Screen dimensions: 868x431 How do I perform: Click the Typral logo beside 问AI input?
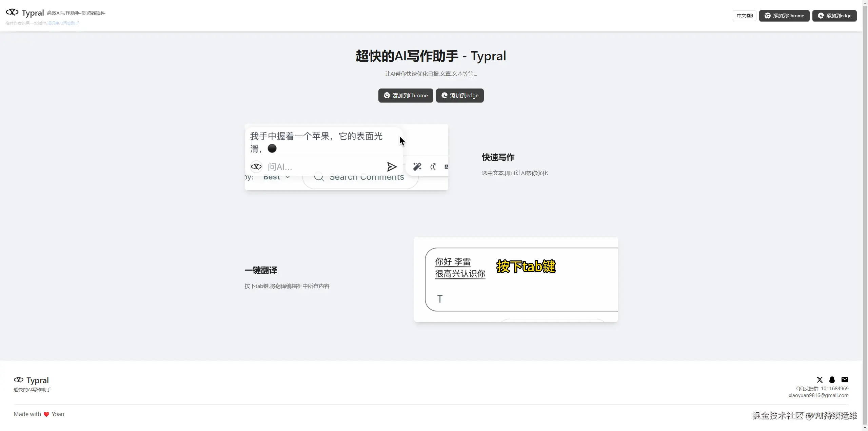256,166
